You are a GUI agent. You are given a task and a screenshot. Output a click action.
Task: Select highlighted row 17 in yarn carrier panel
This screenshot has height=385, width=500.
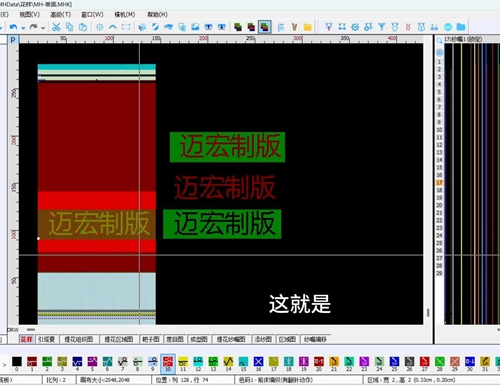coord(439,183)
